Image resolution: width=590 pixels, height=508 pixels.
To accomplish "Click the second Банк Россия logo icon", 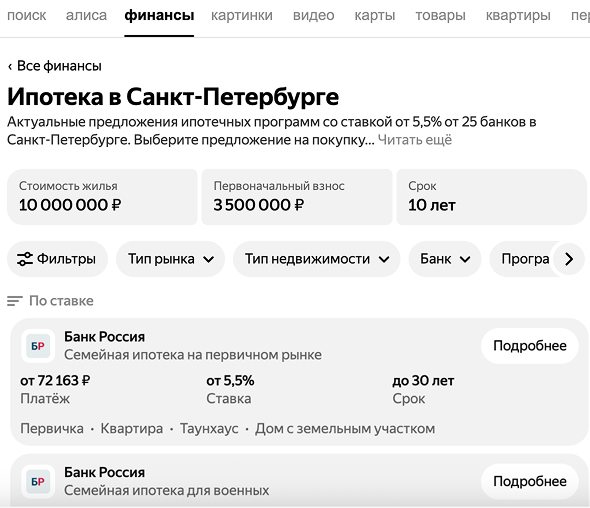I will [x=38, y=481].
